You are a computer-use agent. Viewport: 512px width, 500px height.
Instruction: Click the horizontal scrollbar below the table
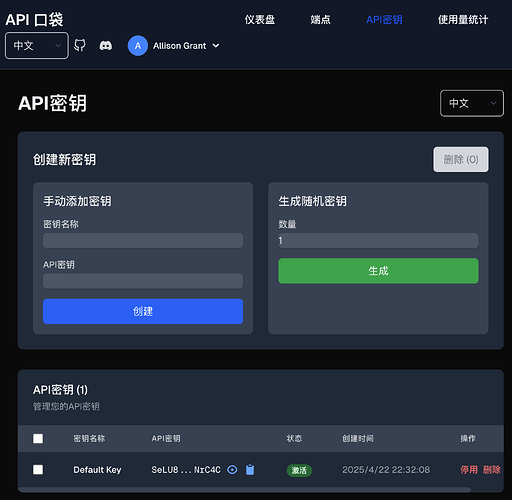245,489
